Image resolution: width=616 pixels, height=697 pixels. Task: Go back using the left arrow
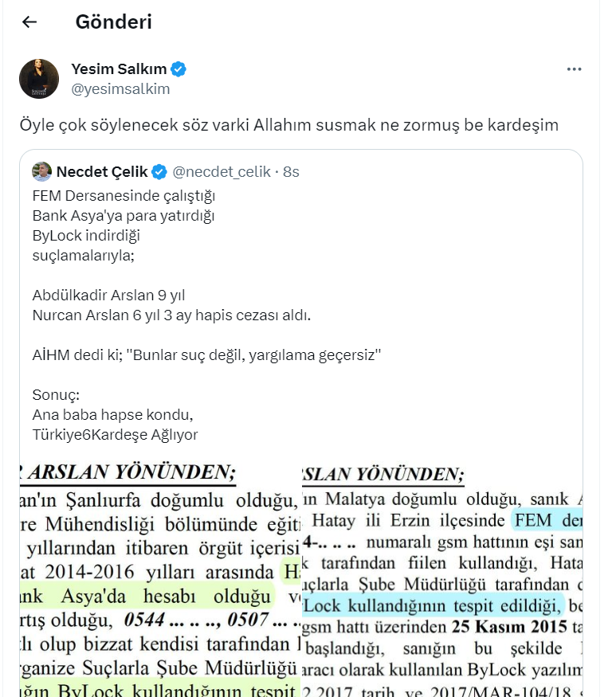[29, 22]
